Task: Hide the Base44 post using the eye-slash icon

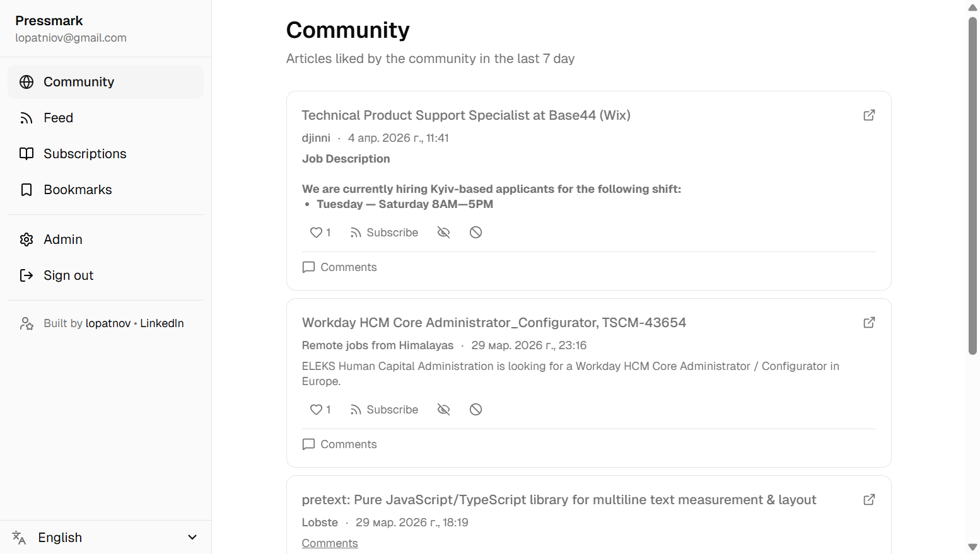Action: coord(443,232)
